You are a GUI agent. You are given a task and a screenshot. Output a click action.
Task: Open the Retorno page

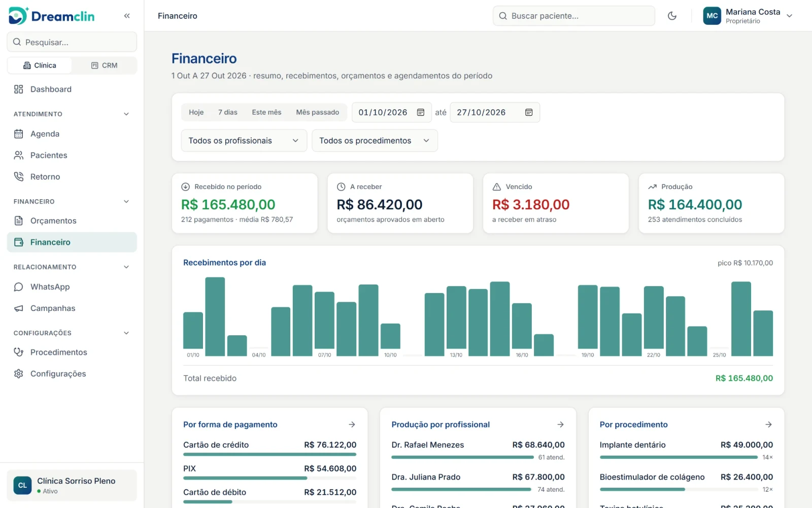(72, 176)
